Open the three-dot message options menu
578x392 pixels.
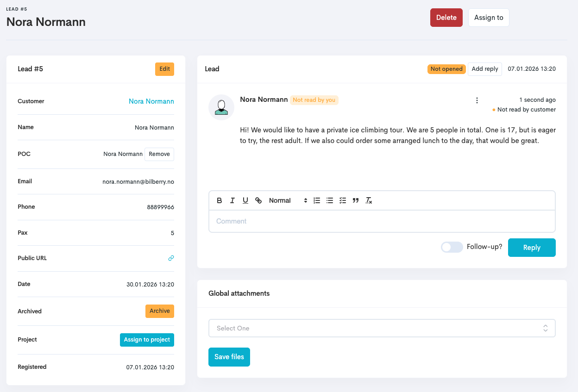(477, 100)
